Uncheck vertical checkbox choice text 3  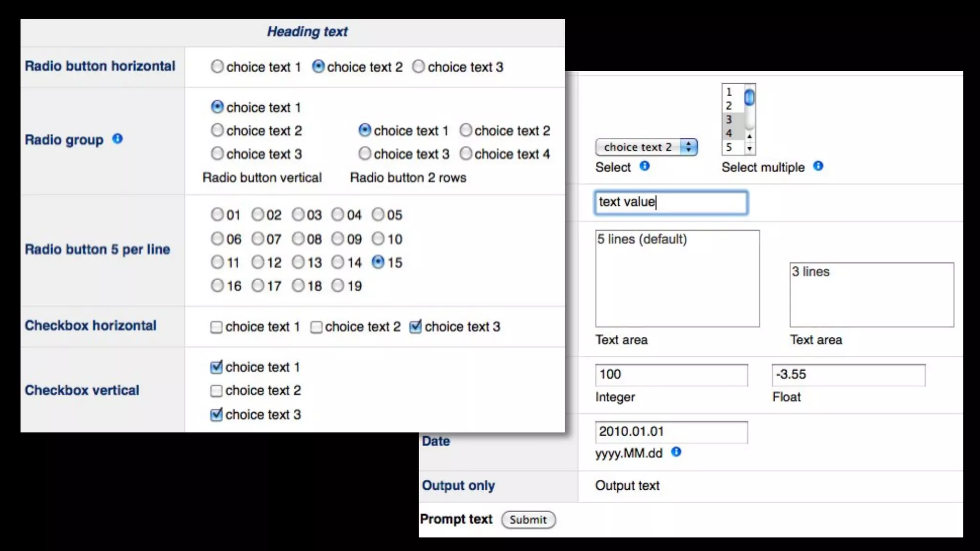216,414
